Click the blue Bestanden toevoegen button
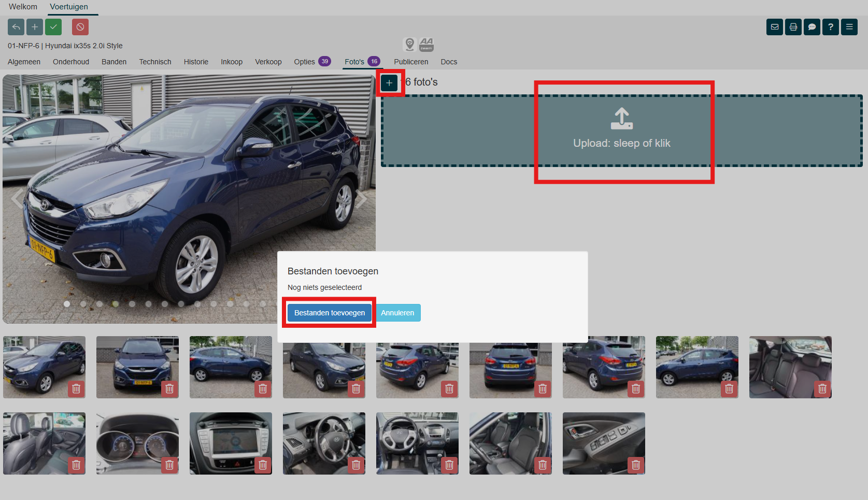The height and width of the screenshot is (500, 868). 330,313
